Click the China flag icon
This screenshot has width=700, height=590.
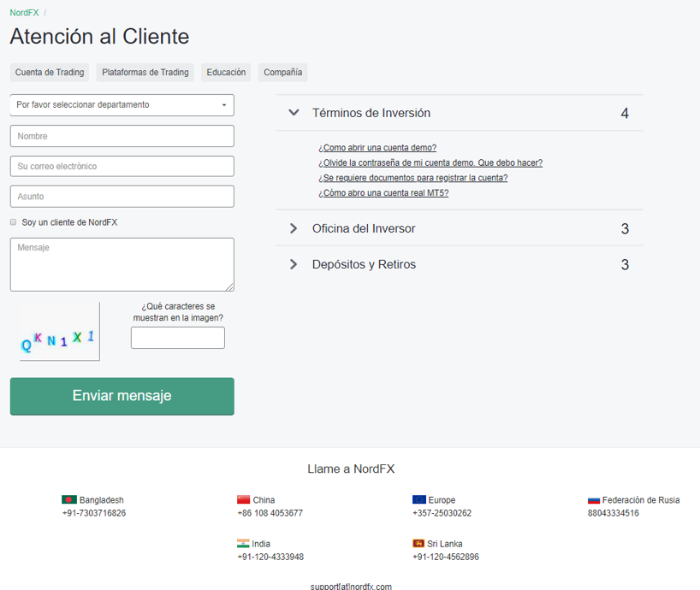pyautogui.click(x=244, y=500)
